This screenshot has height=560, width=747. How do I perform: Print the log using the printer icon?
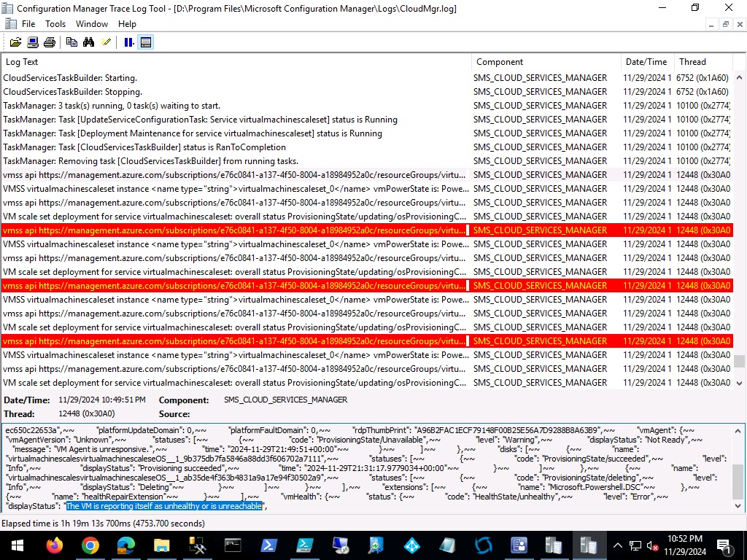[50, 42]
